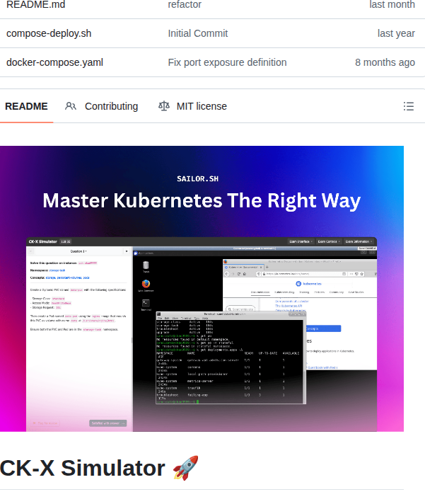Open 'Fix port exposure definition' commit

[227, 62]
